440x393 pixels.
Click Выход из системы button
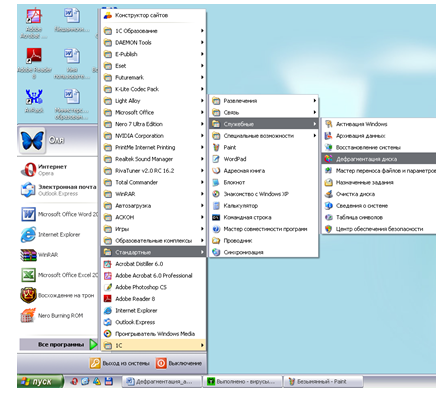point(119,363)
